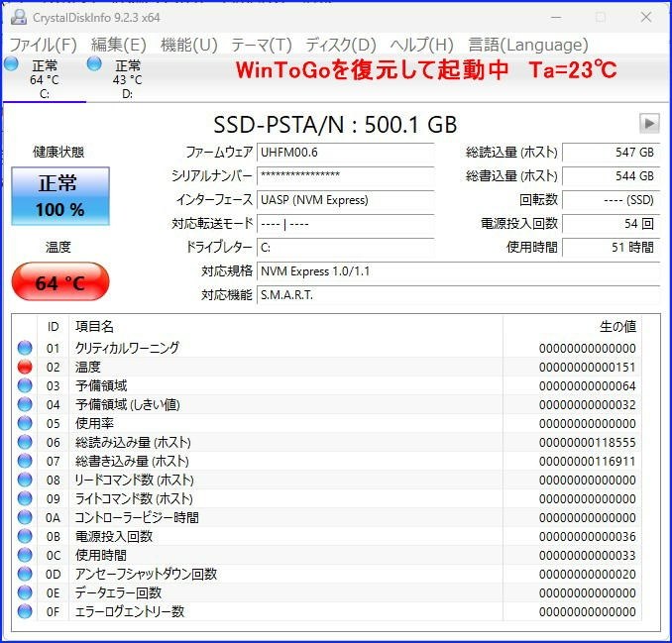672x643 pixels.
Task: Open the ヘルプ(H) menu
Action: [x=421, y=45]
